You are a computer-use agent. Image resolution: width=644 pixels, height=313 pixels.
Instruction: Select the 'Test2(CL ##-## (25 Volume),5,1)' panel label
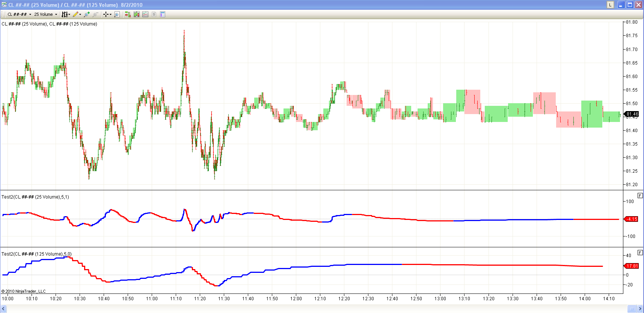35,197
